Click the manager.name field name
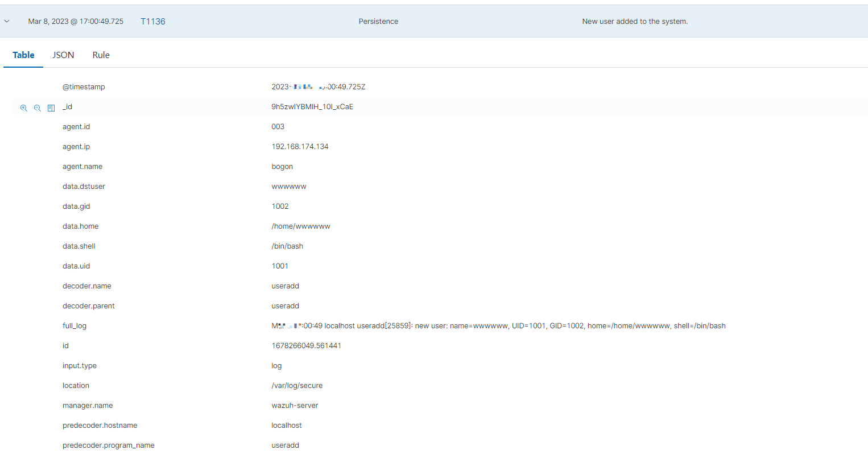Viewport: 868px width, 458px height. tap(88, 406)
